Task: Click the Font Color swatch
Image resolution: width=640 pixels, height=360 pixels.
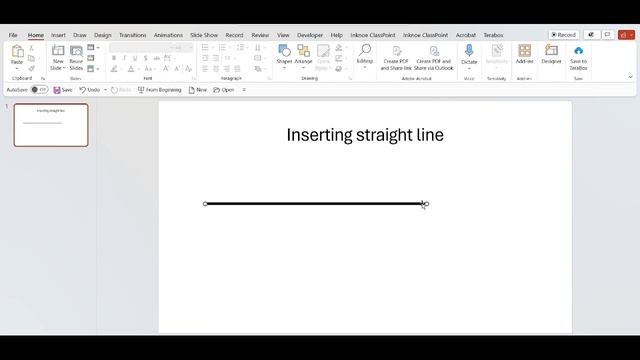Action: [131, 69]
